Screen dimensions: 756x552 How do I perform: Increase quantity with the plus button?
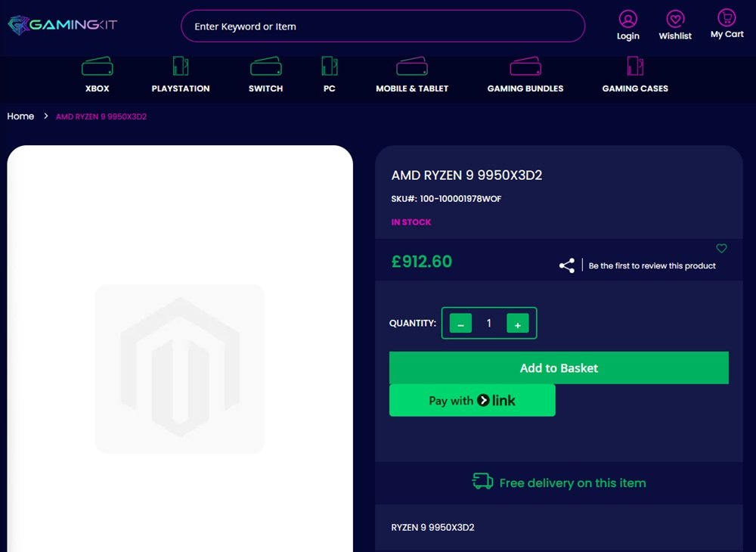click(518, 324)
